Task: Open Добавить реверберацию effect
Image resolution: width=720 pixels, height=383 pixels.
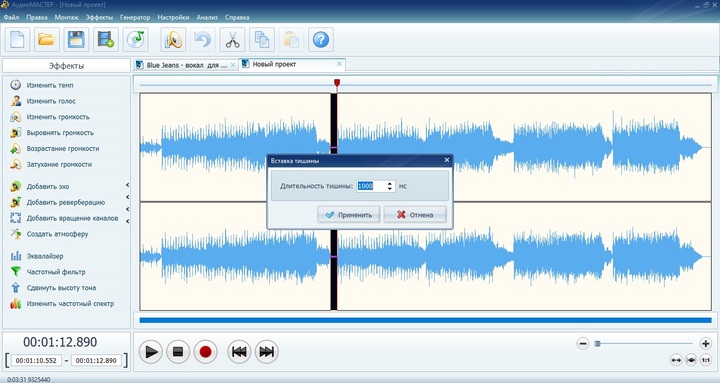Action: (x=57, y=203)
